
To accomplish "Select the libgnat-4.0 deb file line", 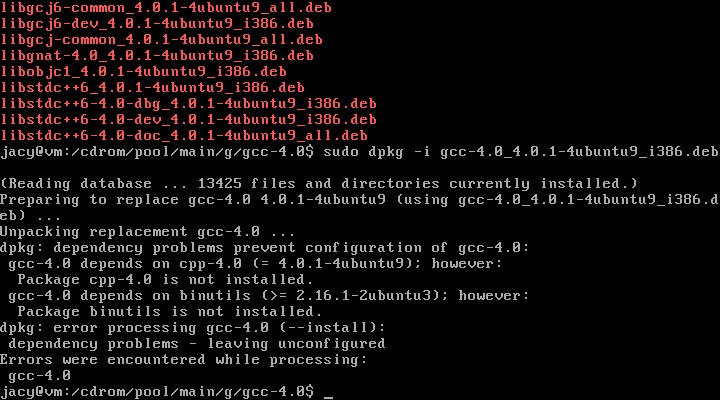I will (157, 56).
